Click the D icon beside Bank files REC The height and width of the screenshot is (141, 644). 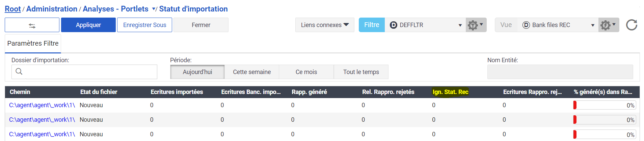(526, 25)
